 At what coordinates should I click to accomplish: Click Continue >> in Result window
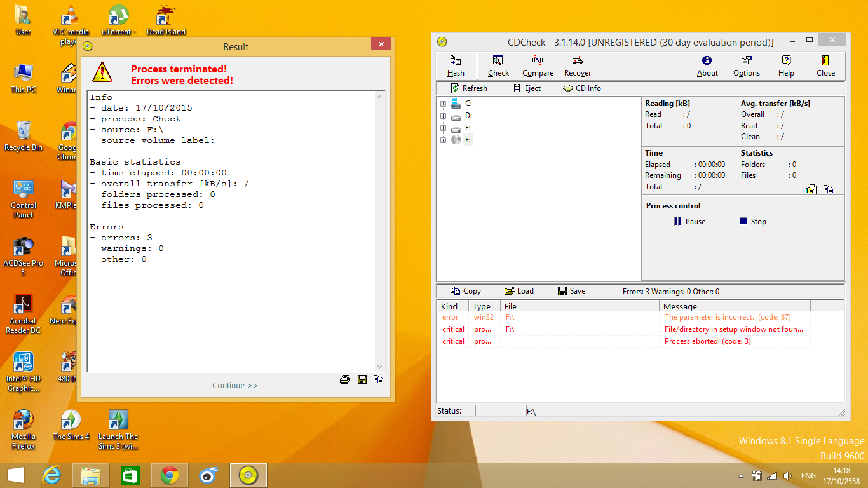(x=235, y=386)
